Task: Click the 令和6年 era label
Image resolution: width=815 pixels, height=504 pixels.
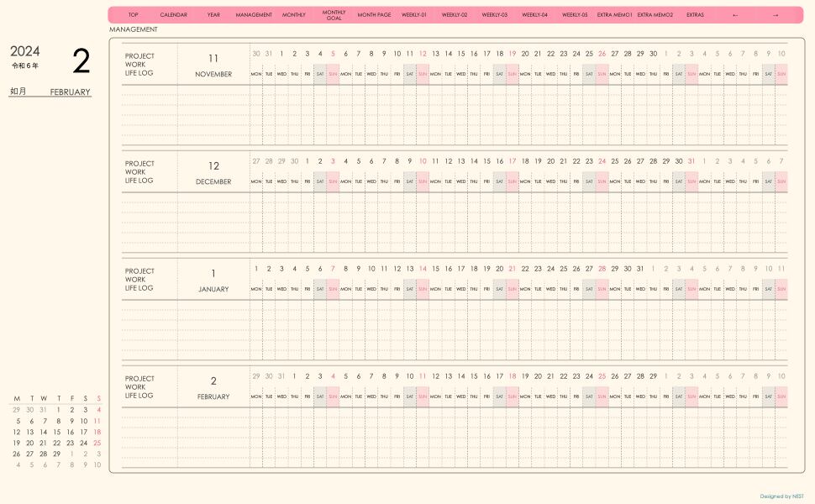Action: click(25, 66)
